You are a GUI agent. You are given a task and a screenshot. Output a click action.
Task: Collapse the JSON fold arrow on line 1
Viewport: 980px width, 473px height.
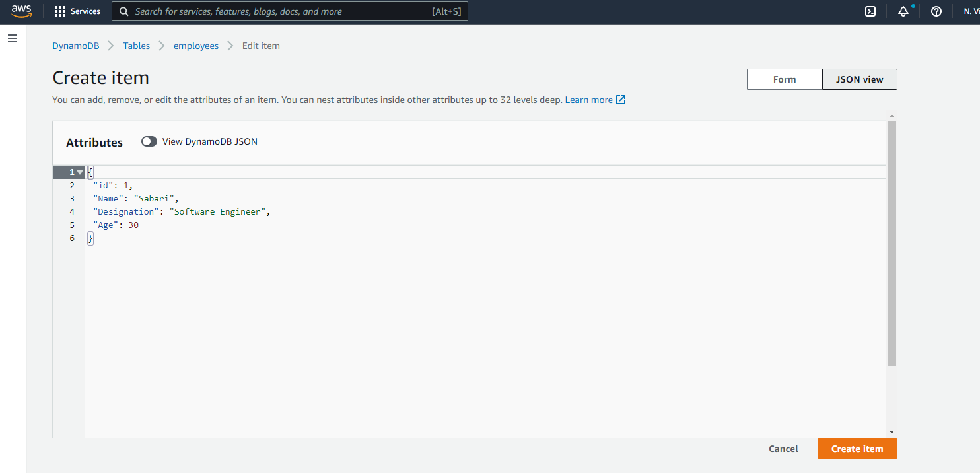point(81,172)
